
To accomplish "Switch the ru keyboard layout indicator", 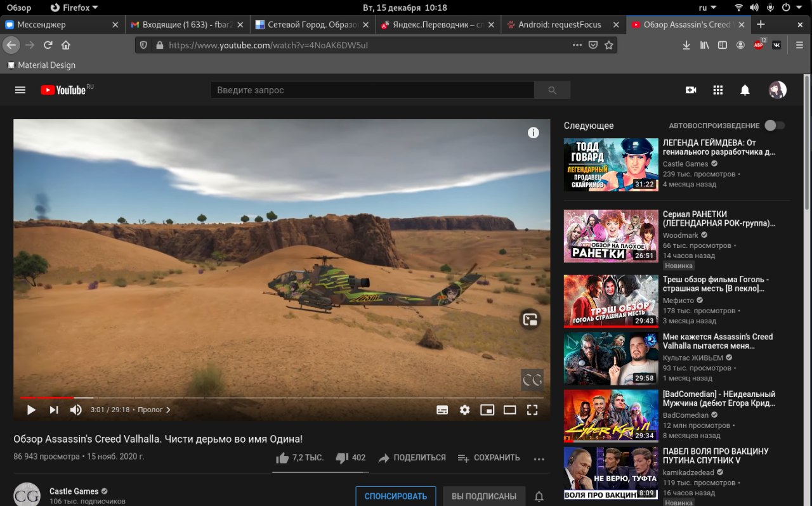I will [x=707, y=8].
